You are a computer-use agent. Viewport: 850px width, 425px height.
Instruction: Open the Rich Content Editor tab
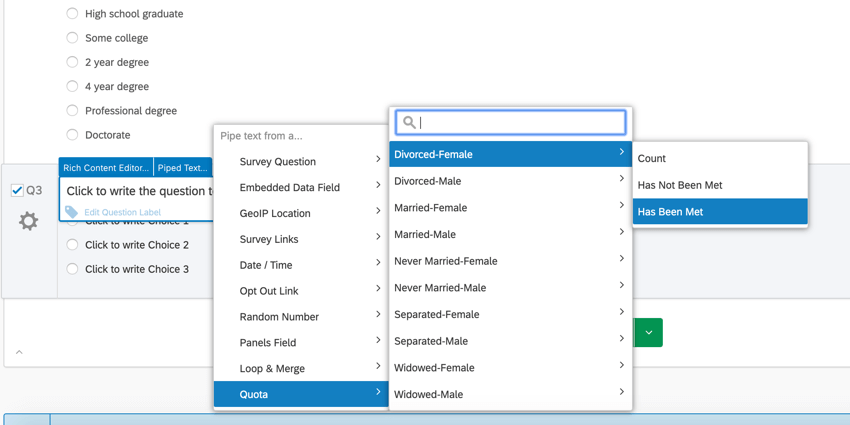106,168
